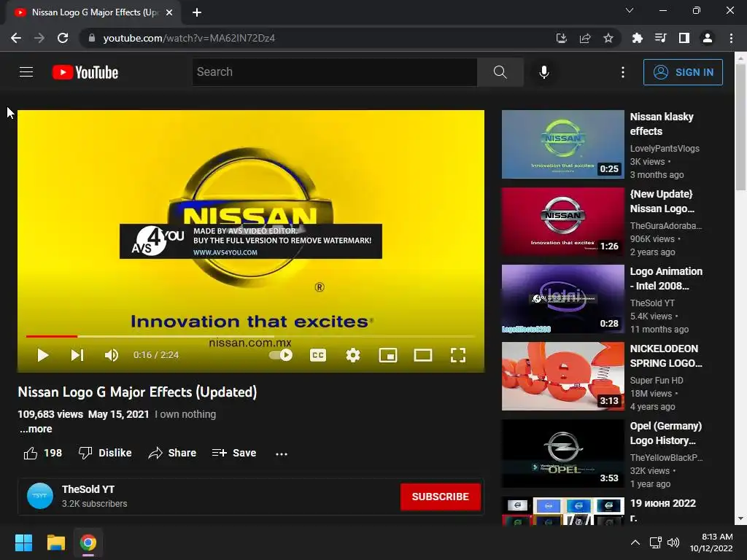Open File Explorer from taskbar
Image resolution: width=747 pixels, height=560 pixels.
coord(55,542)
